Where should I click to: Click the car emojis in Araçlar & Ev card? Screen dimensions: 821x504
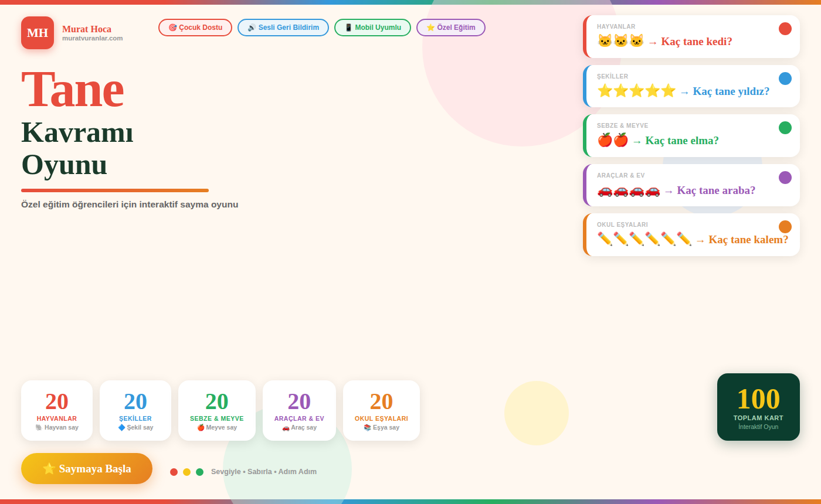coord(629,190)
